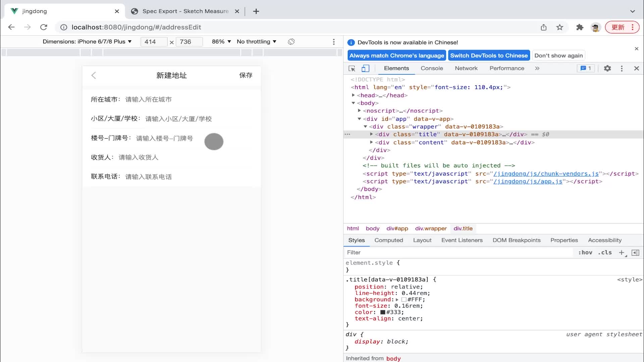Image resolution: width=644 pixels, height=362 pixels.
Task: Toggle element classes with .cls
Action: 605,252
